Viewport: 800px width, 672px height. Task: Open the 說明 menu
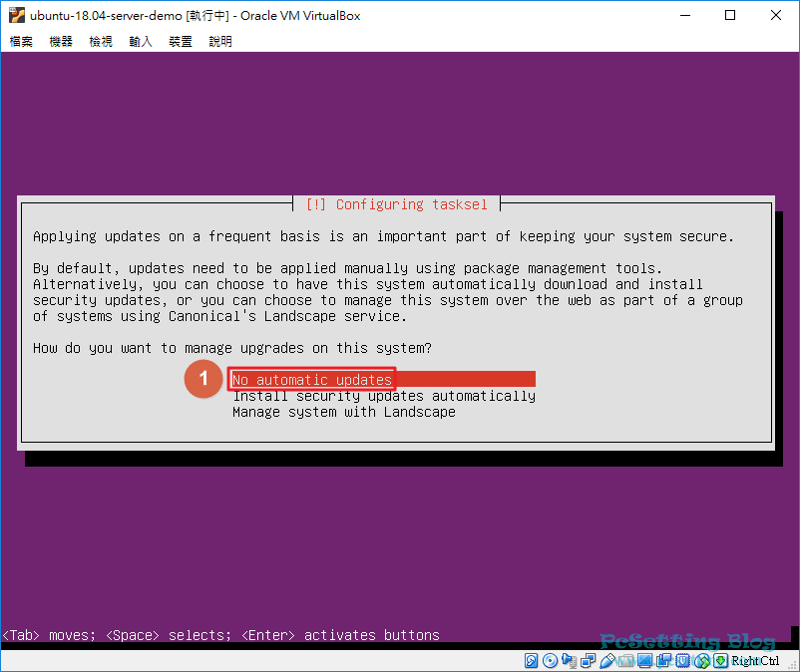click(220, 41)
